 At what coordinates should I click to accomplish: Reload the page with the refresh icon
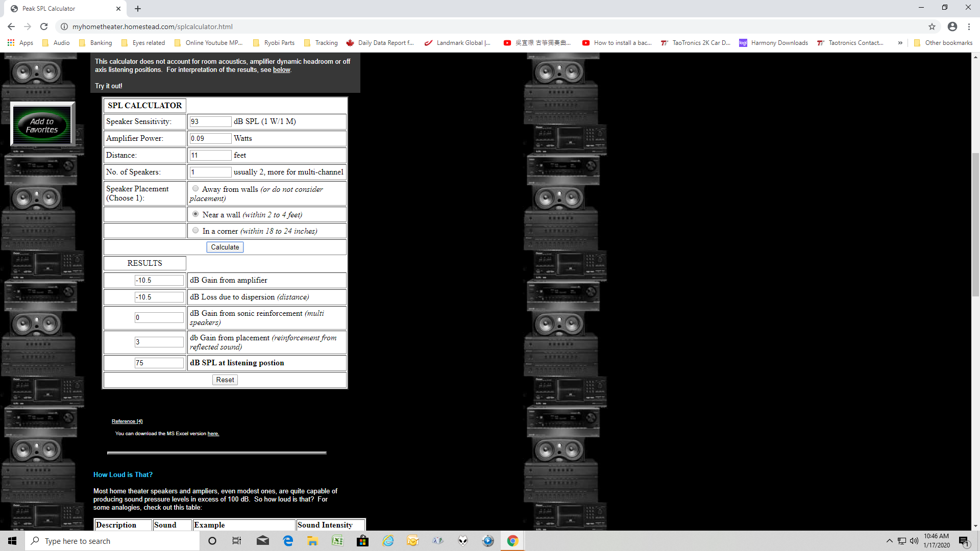[x=44, y=27]
